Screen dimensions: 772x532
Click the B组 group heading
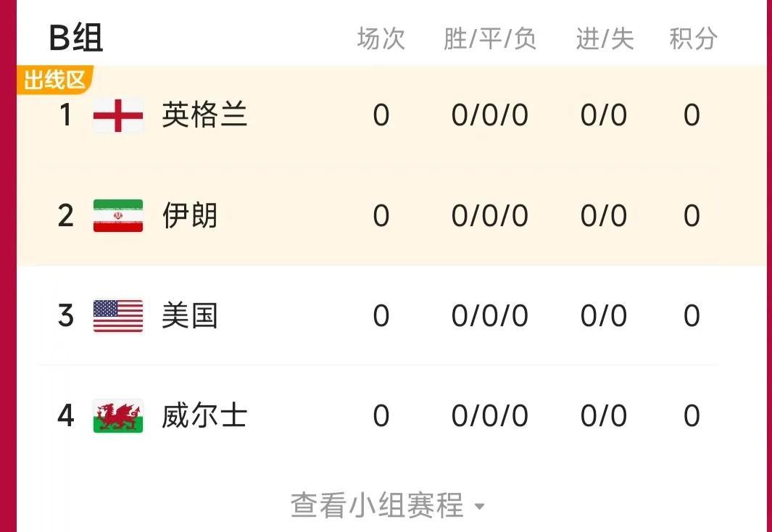click(76, 38)
